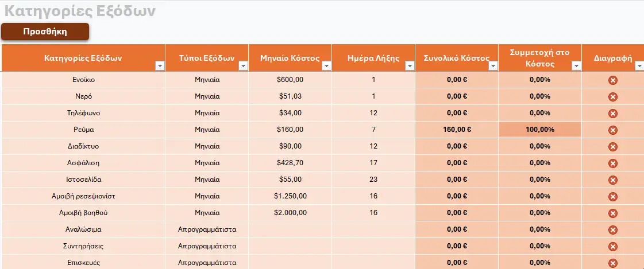644x269 pixels.
Task: Remove the Ασφάλιση row with X icon
Action: tap(613, 163)
